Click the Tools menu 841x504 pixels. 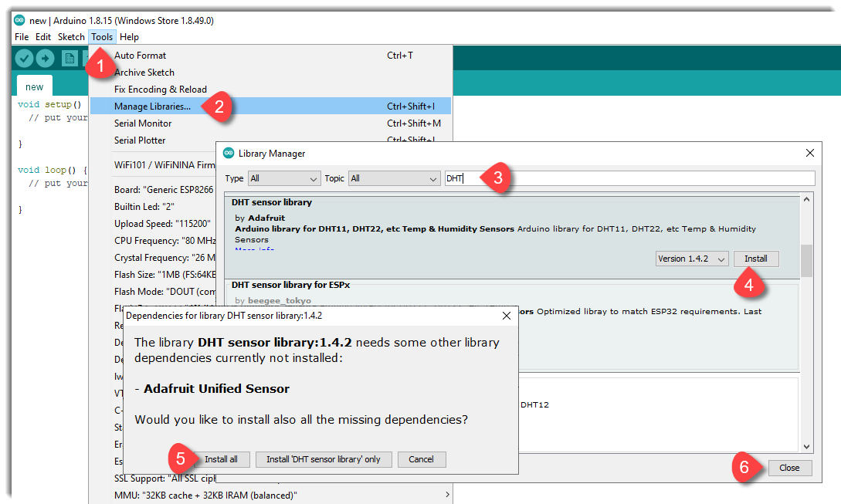coord(102,37)
